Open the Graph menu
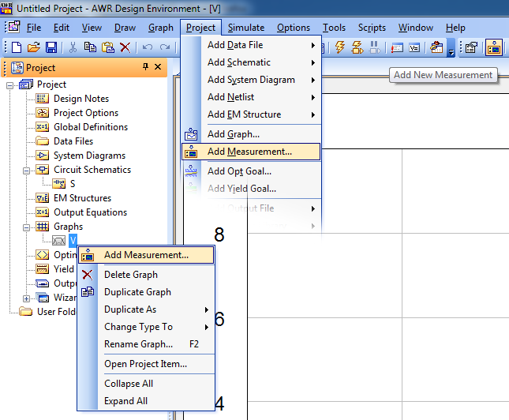The image size is (509, 420). click(161, 28)
